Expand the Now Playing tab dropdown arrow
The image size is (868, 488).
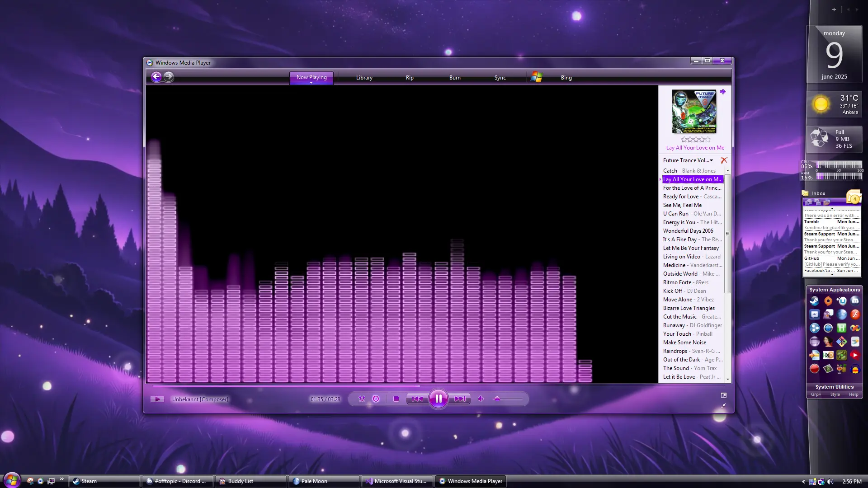click(x=311, y=83)
